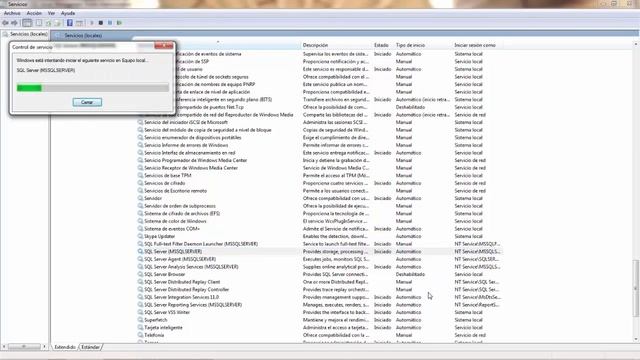Click the Start service play icon
This screenshot has height=360, width=640.
[x=92, y=23]
